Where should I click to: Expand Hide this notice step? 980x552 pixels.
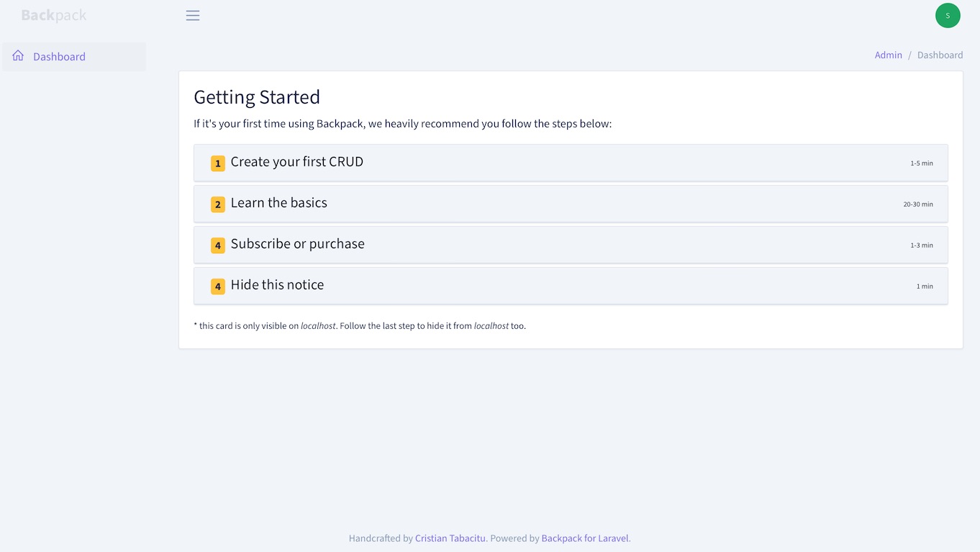[571, 286]
